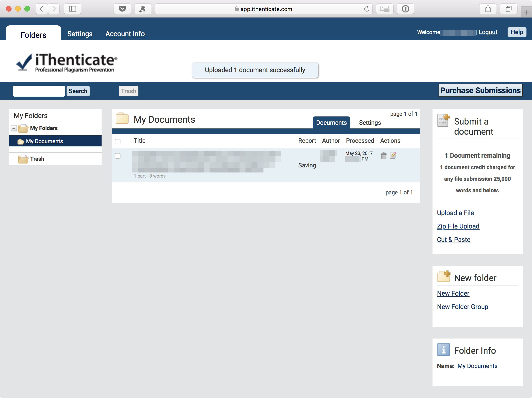Click the 1Password toolbar icon
This screenshot has height=398, width=532.
pos(405,9)
